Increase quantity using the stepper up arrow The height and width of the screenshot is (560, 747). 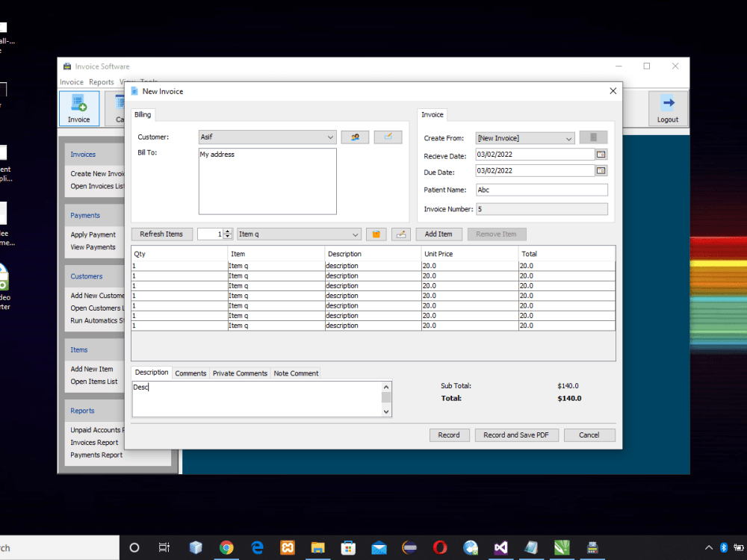click(227, 231)
